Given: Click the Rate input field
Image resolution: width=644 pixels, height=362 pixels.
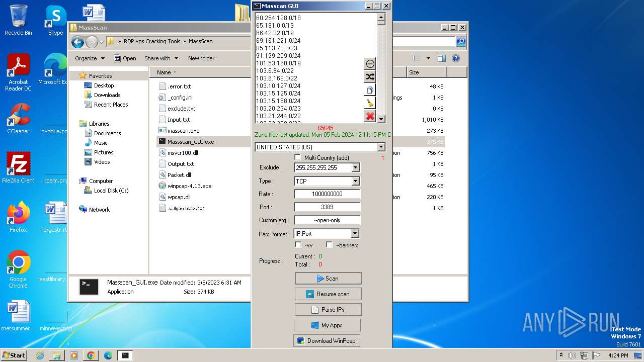Looking at the screenshot, I should [x=327, y=194].
